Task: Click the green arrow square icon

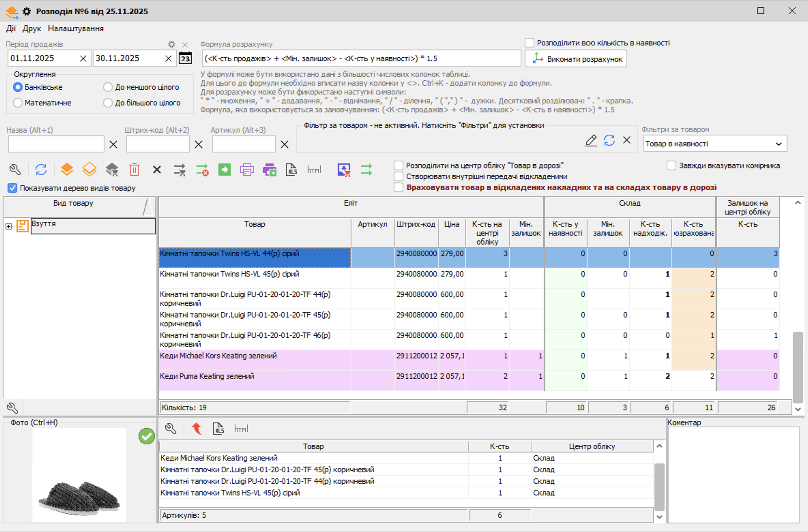Action: (225, 169)
